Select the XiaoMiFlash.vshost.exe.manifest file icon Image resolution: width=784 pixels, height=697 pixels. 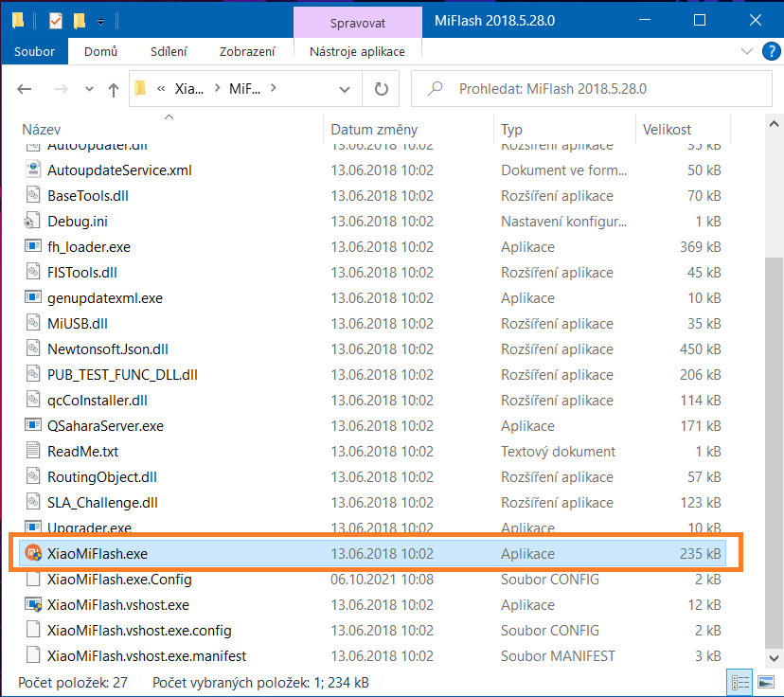tap(33, 655)
